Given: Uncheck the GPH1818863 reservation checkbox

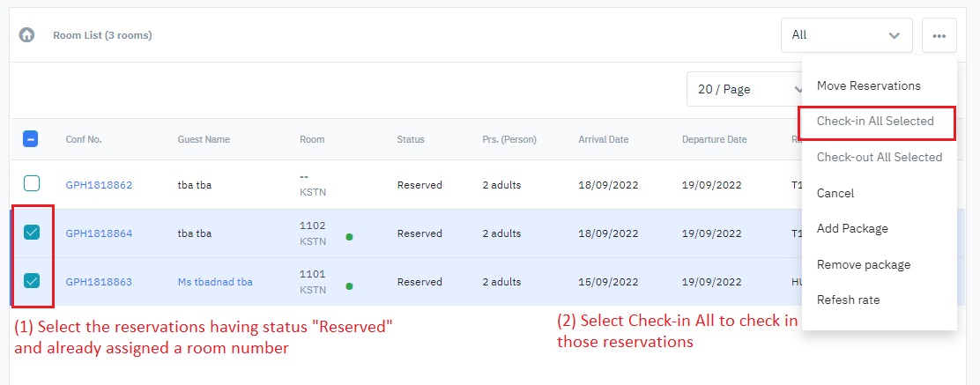Looking at the screenshot, I should coord(32,281).
